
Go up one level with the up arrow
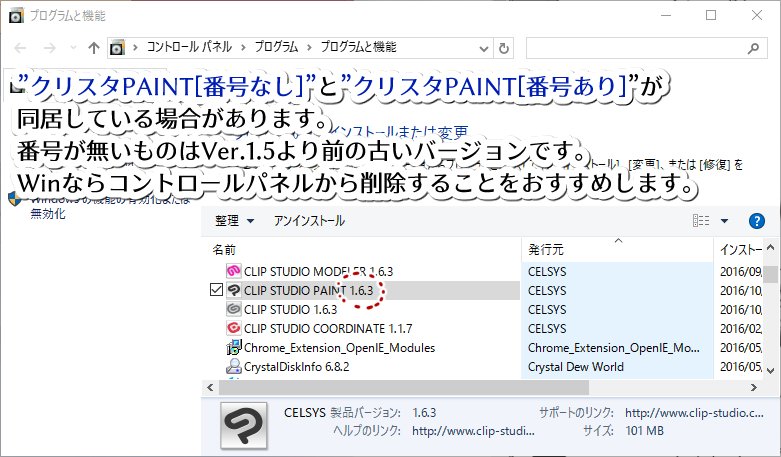click(x=94, y=48)
